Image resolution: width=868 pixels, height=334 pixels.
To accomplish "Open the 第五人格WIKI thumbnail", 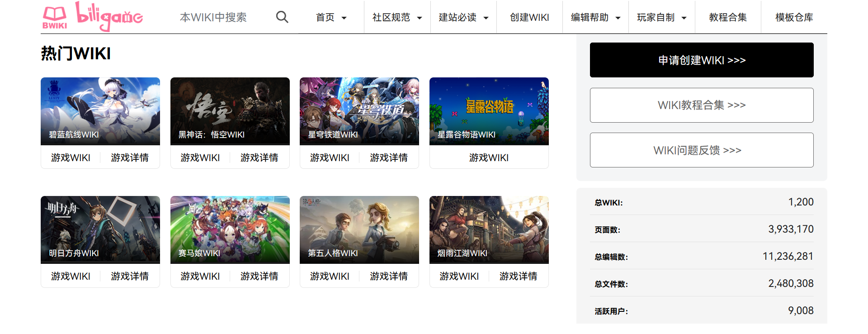I will coord(359,230).
